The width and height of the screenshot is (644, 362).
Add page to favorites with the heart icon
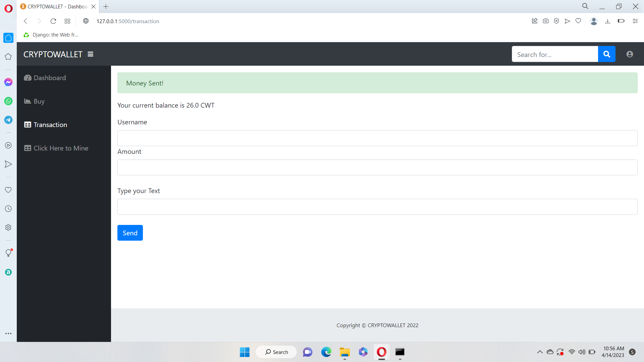click(578, 21)
